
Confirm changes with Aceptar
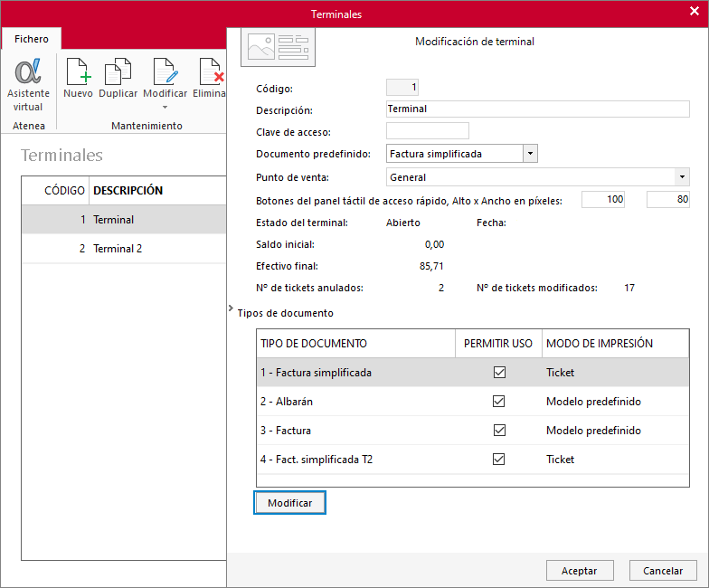click(x=580, y=571)
